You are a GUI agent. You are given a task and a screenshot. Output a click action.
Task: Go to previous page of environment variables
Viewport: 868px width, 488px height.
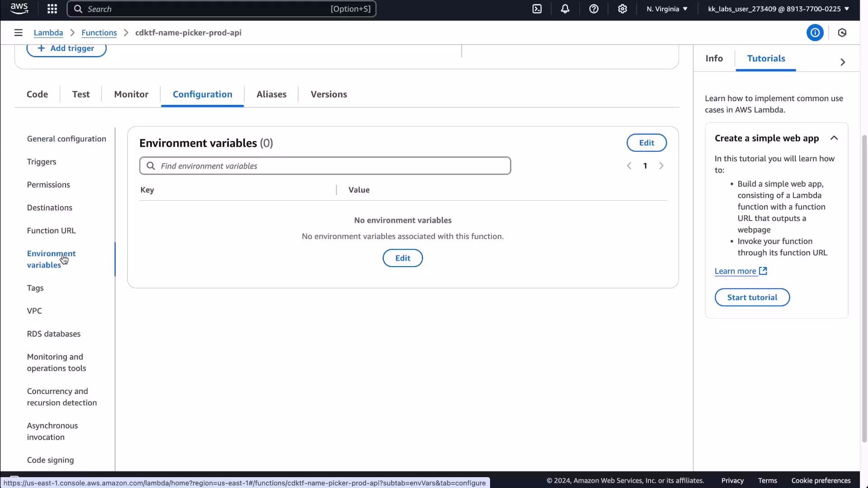pos(629,166)
